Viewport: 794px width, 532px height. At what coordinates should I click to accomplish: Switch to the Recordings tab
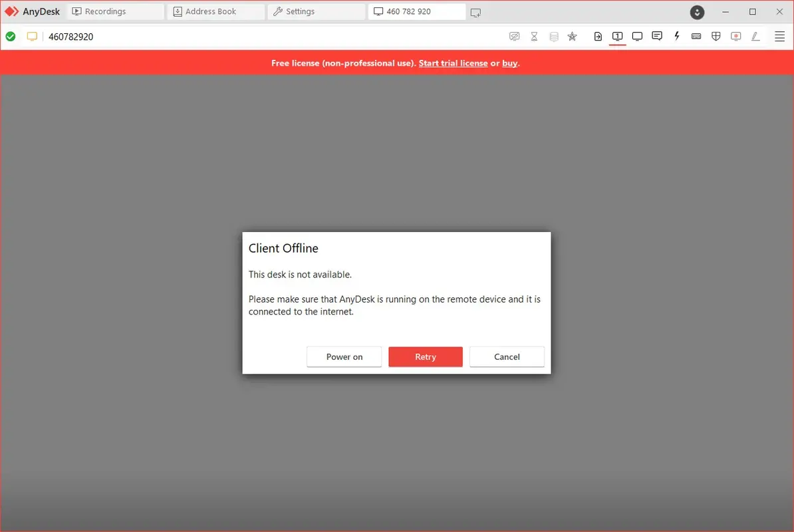[x=100, y=11]
